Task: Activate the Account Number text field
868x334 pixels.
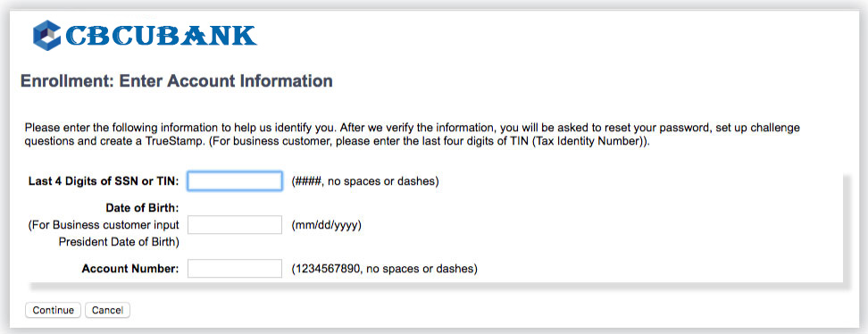Action: pos(235,269)
